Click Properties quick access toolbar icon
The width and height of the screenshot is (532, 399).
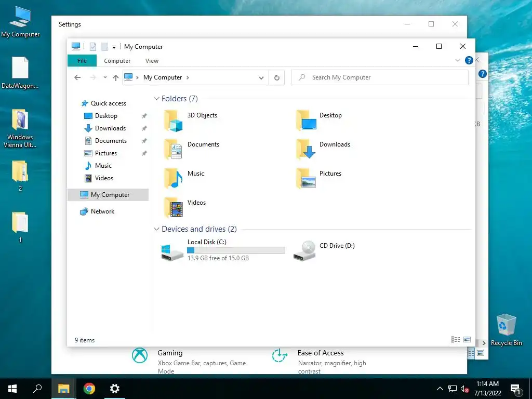[x=93, y=46]
